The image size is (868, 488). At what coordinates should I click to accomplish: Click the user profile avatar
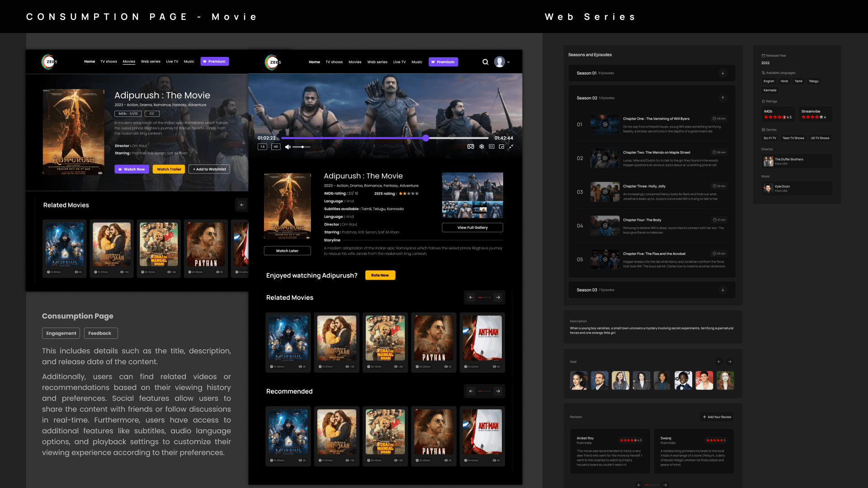[x=500, y=62]
